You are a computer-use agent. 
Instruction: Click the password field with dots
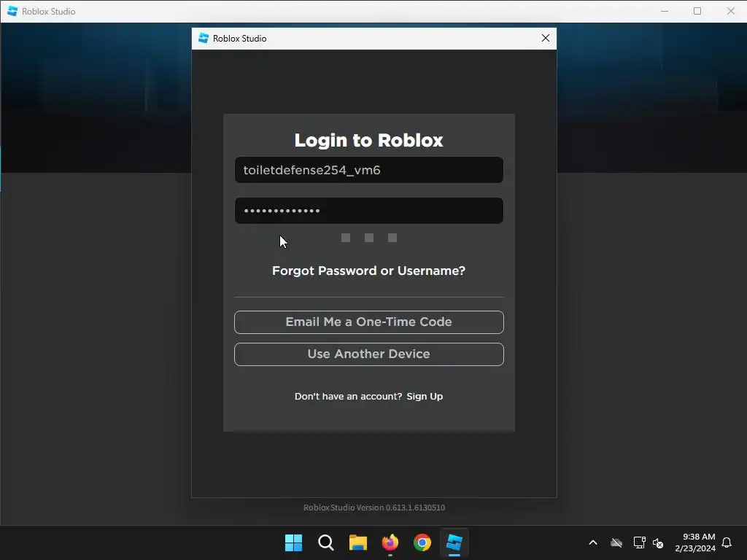point(368,211)
